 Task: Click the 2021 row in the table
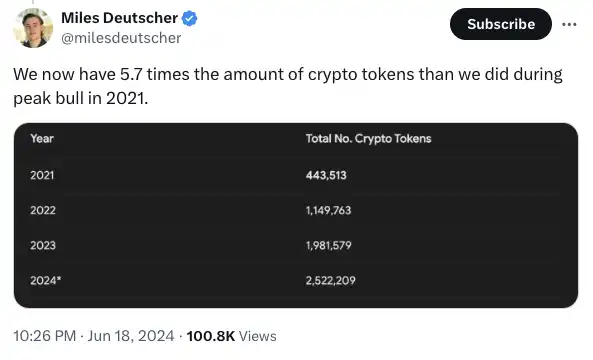coord(296,175)
